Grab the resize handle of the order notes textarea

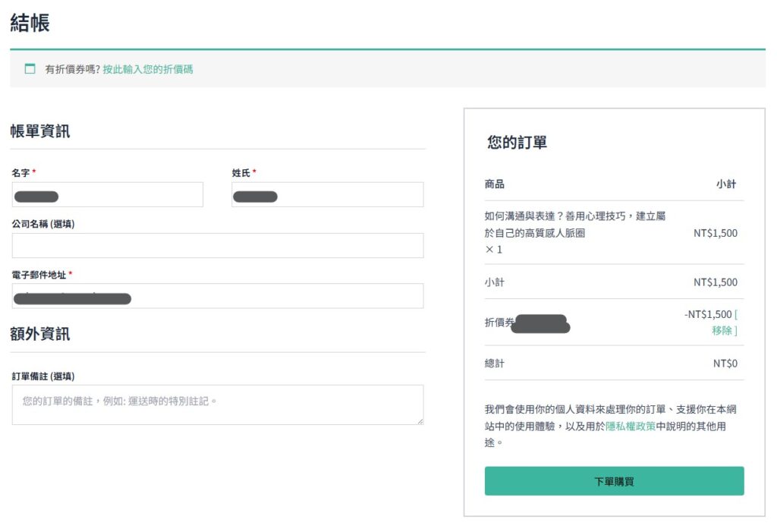(x=419, y=420)
